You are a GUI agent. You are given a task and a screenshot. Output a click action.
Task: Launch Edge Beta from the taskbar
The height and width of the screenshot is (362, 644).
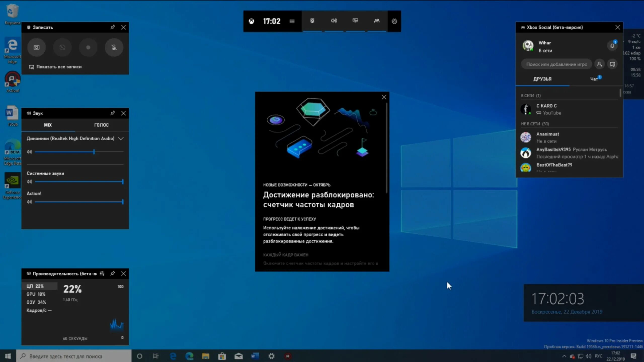pyautogui.click(x=189, y=356)
